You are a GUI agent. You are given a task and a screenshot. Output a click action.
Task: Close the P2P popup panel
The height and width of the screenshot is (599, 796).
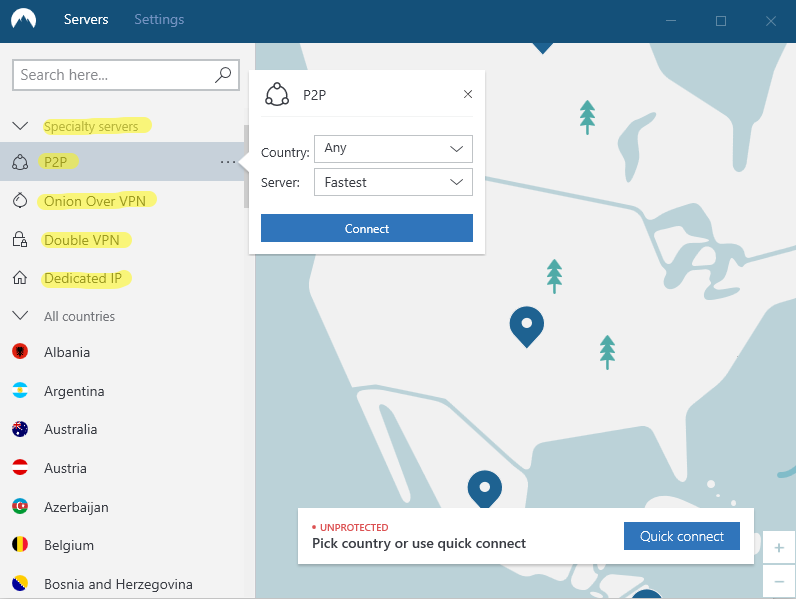click(468, 94)
